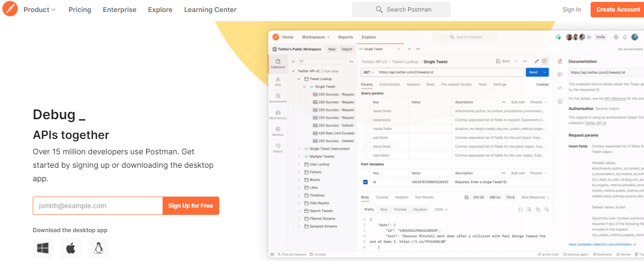Screen dimensions: 644x261
Task: Open APIs in the app sidebar
Action: point(278,81)
